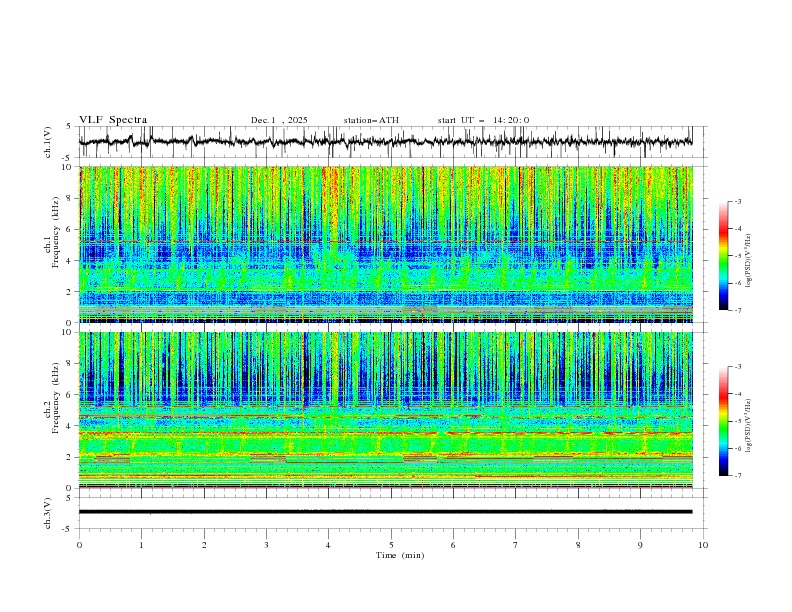Click time axis tick label "4"

coord(329,545)
